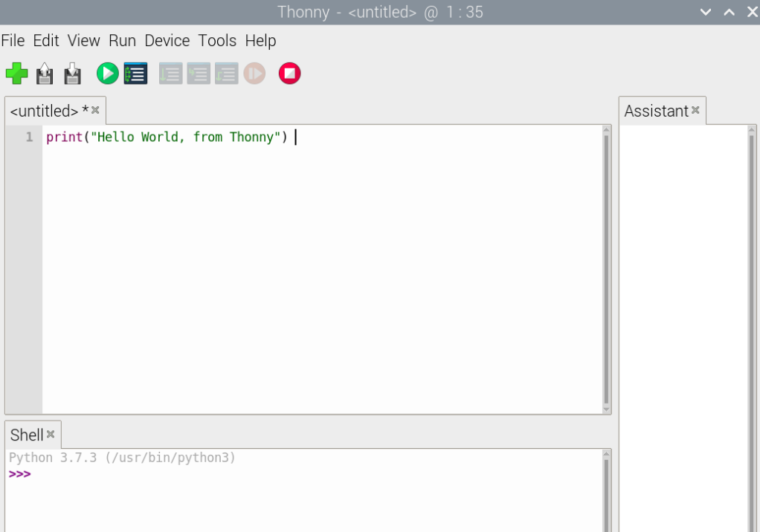
Task: Maximize the Thonny window
Action: pyautogui.click(x=729, y=12)
